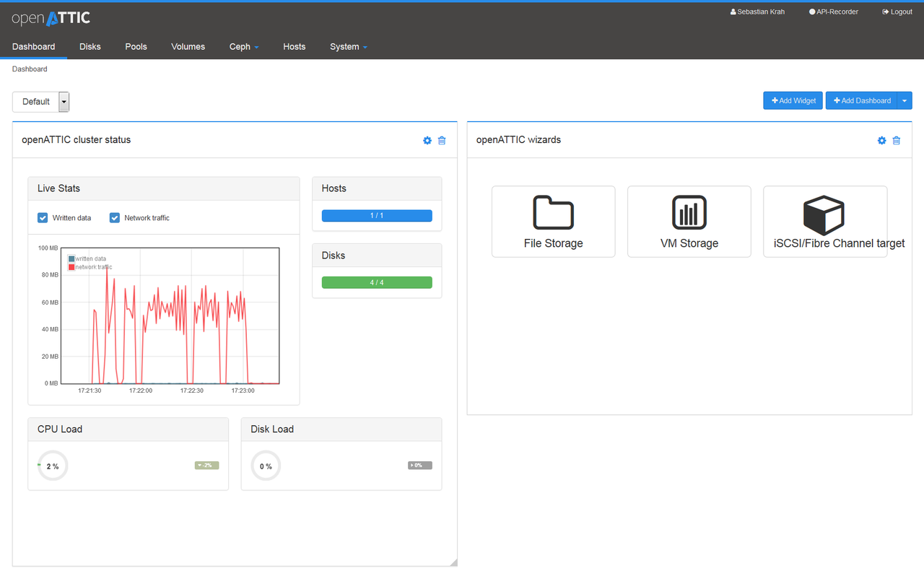924x579 pixels.
Task: Click the VM Storage label
Action: point(689,243)
